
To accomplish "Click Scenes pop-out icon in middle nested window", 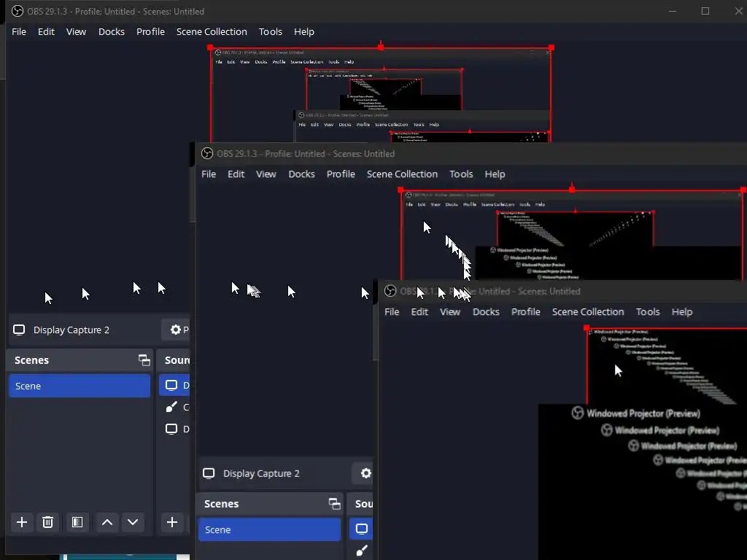I will 335,504.
